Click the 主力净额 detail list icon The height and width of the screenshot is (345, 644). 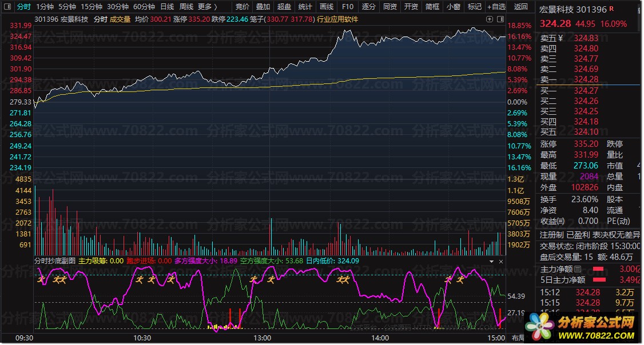point(578,269)
